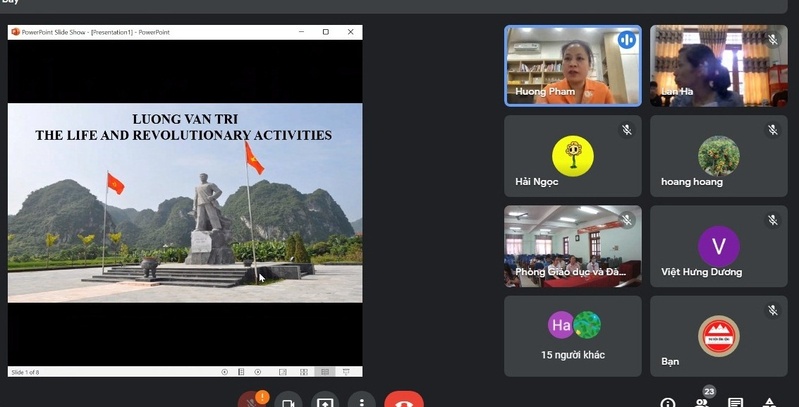Minimize the PowerPoint Slide Show window
The width and height of the screenshot is (800, 407).
[x=302, y=32]
